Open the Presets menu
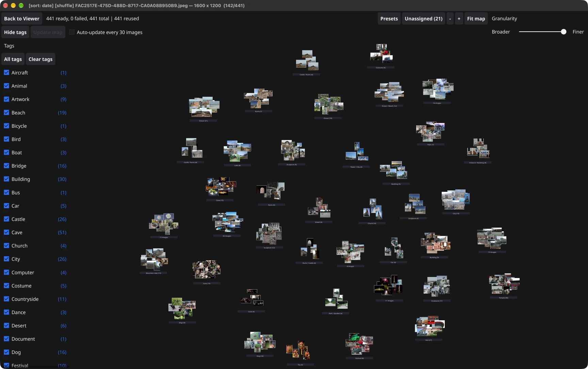The width and height of the screenshot is (588, 369). click(x=389, y=19)
